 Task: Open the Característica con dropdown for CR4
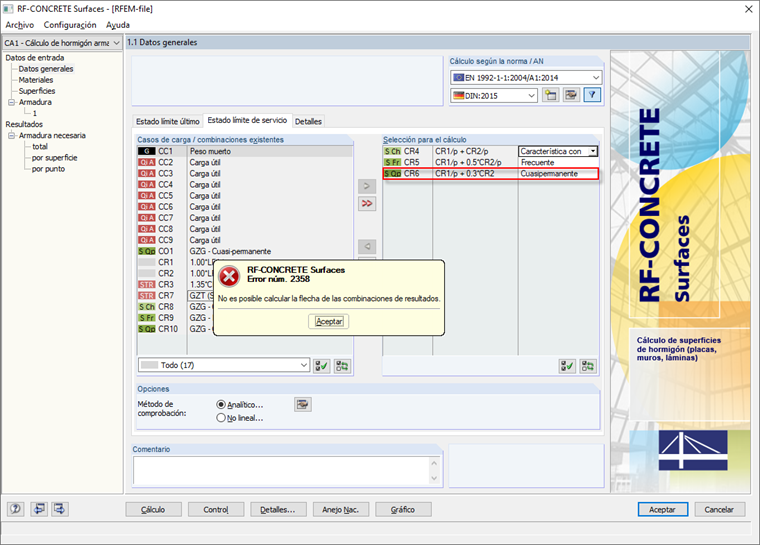pyautogui.click(x=592, y=151)
